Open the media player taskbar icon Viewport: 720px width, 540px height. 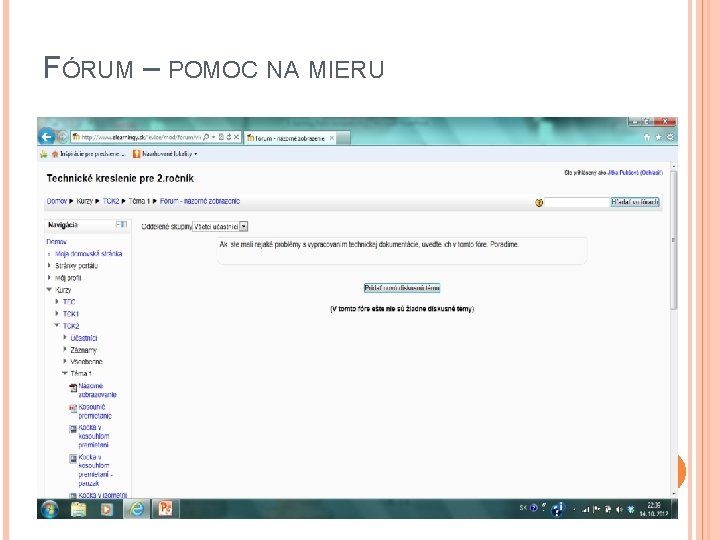click(107, 509)
